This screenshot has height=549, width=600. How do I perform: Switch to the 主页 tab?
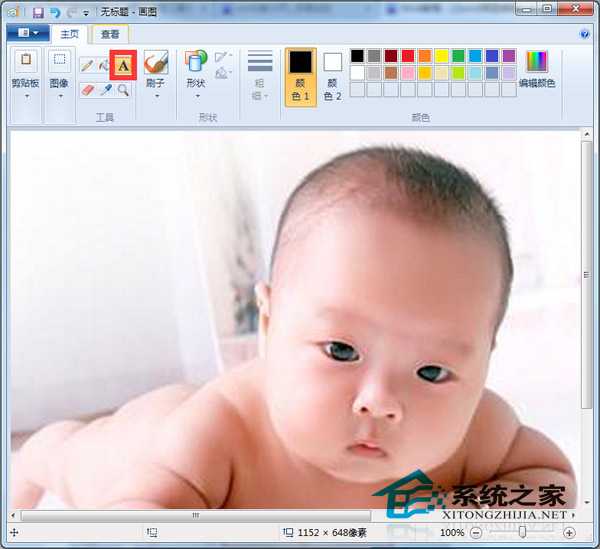[69, 34]
